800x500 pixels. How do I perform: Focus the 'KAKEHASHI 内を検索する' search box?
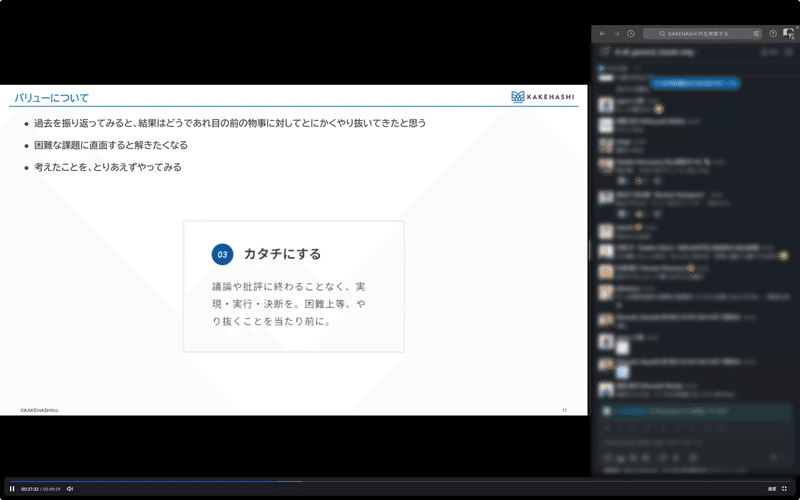tap(703, 34)
